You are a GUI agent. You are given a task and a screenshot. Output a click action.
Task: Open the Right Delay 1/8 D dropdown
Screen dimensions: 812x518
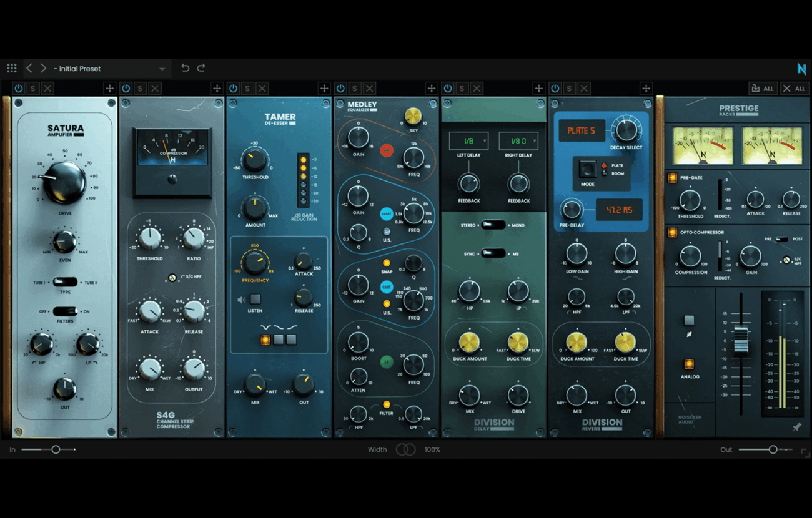518,141
